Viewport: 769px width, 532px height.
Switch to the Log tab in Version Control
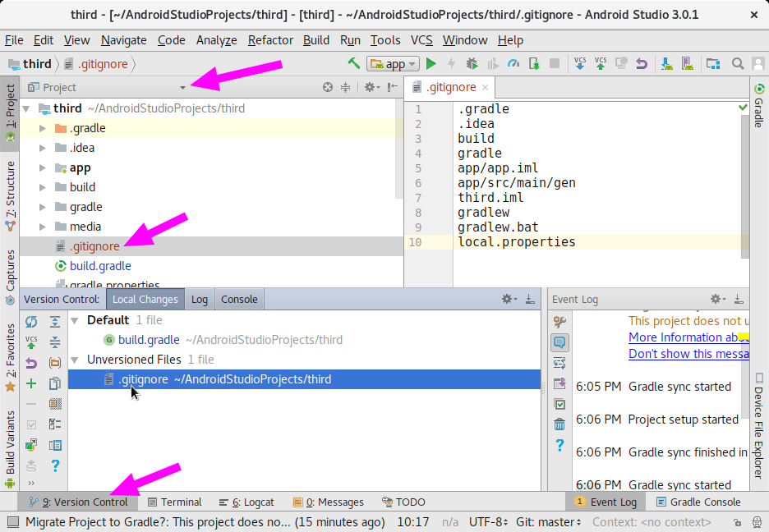[x=199, y=300]
